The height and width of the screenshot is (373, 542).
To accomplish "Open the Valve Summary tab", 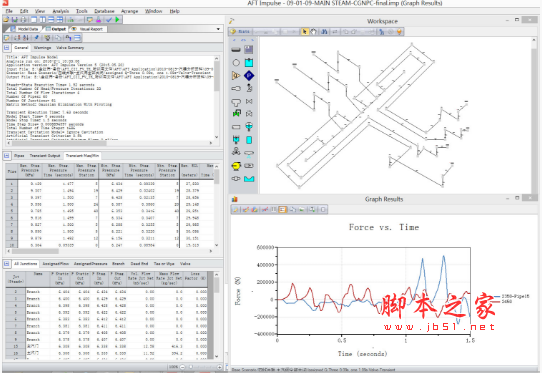I will point(70,48).
